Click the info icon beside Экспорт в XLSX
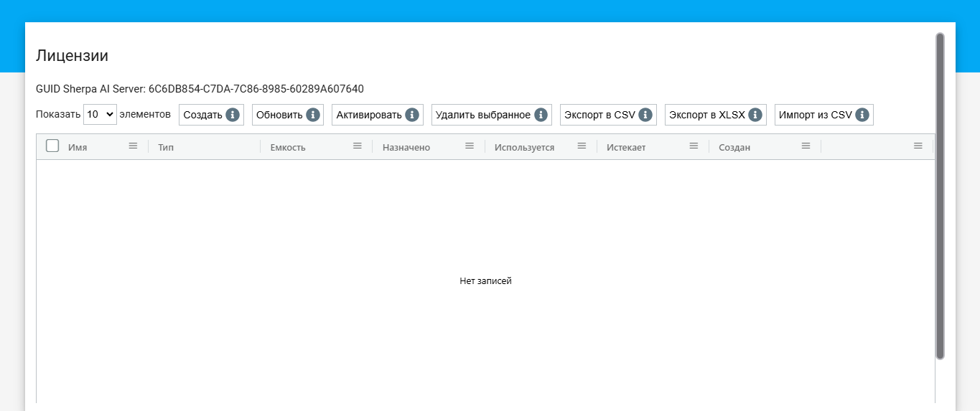The image size is (980, 411). (755, 115)
